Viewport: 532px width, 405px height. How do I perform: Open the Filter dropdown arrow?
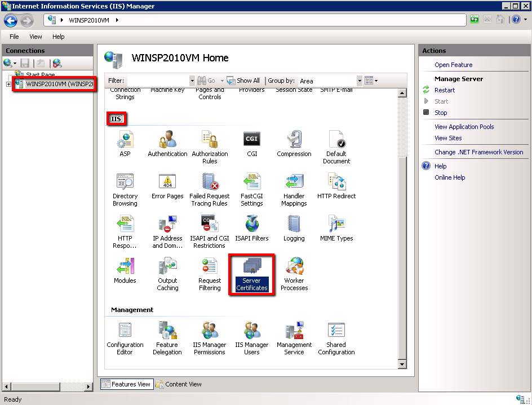click(x=192, y=81)
